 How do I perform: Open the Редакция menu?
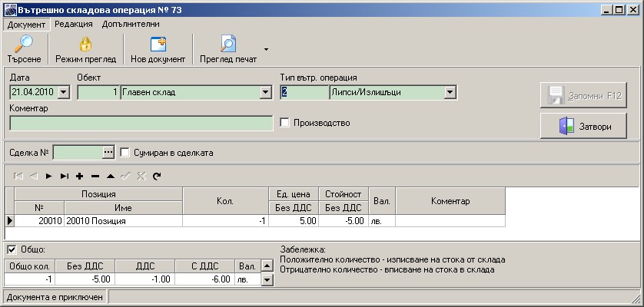click(74, 24)
